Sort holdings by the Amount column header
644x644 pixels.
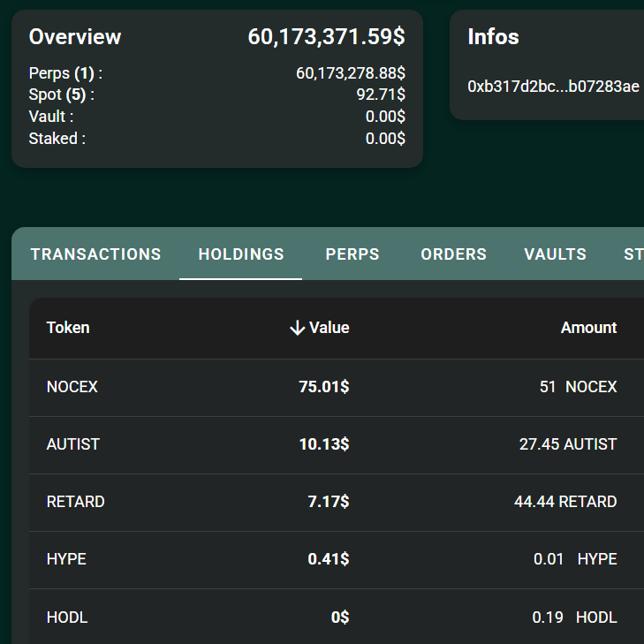tap(588, 328)
